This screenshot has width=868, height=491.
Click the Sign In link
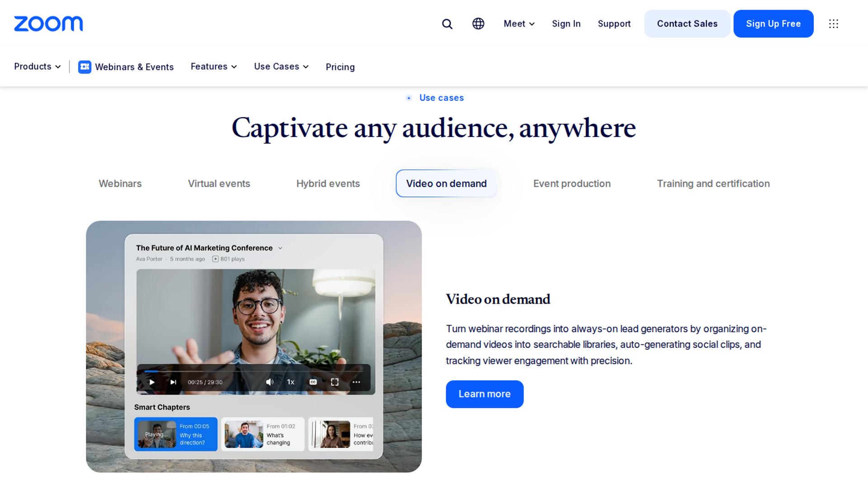[x=566, y=23]
